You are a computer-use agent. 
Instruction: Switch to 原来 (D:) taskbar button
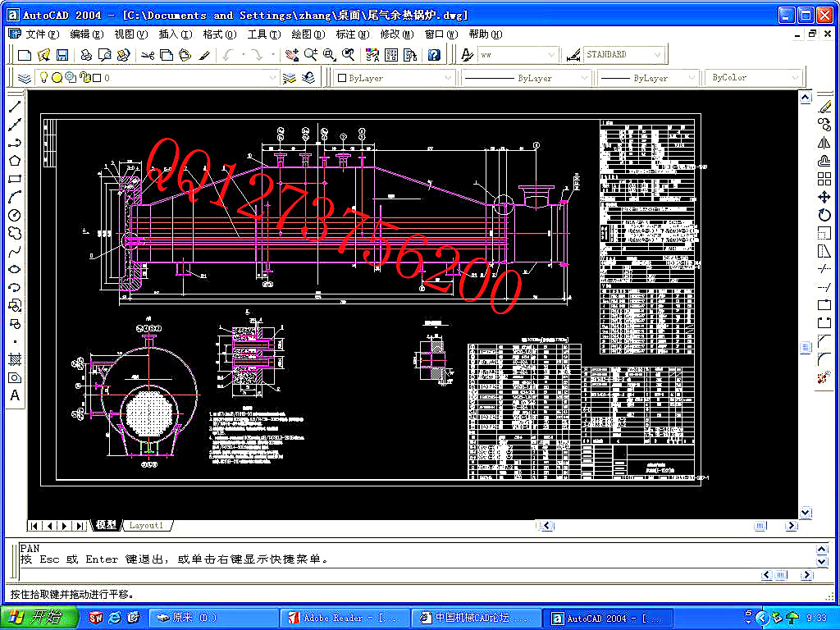point(212,618)
